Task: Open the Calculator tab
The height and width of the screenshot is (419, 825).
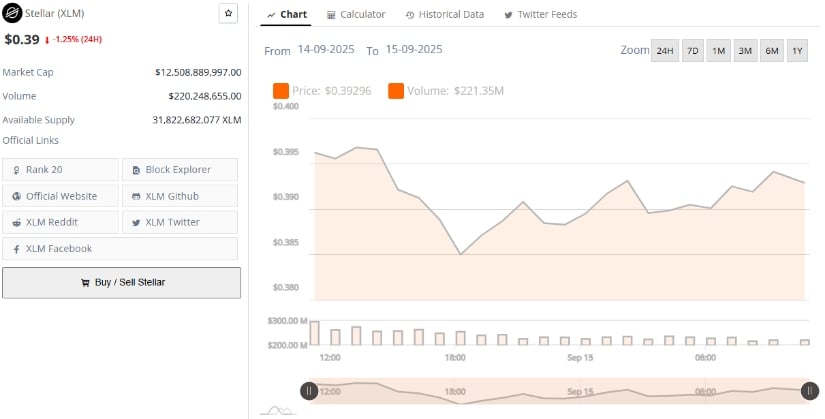Action: tap(356, 15)
